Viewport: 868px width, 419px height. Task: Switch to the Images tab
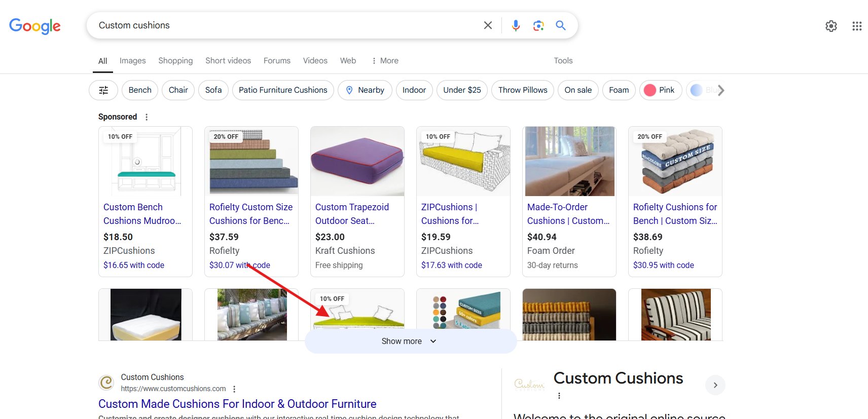(x=133, y=61)
